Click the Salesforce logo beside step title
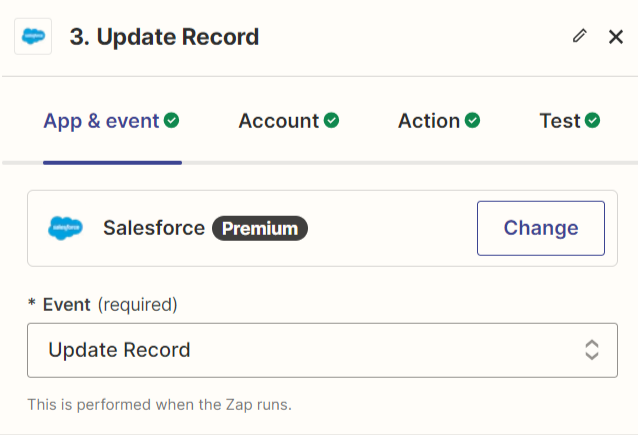Viewport: 638px width, 435px height. tap(33, 36)
